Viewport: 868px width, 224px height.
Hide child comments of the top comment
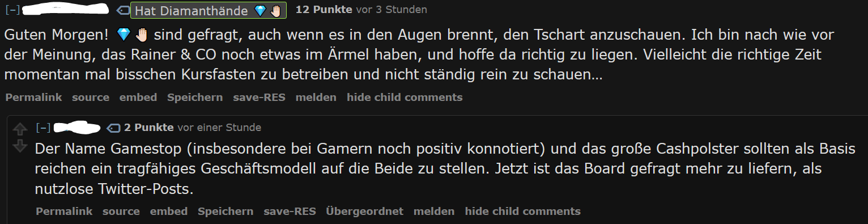[405, 98]
